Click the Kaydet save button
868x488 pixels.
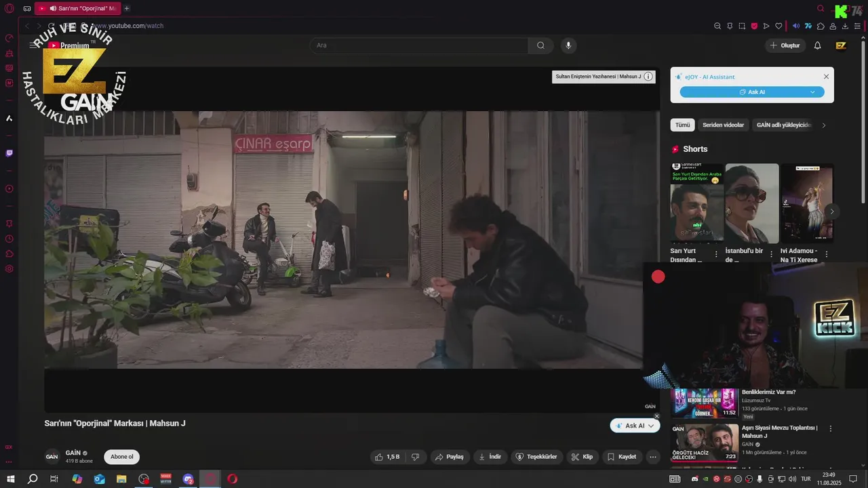621,457
